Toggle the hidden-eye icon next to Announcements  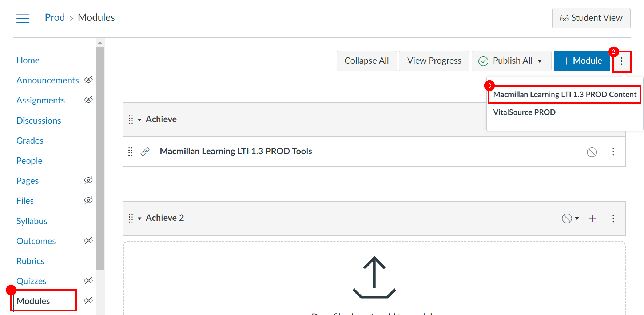tap(88, 80)
